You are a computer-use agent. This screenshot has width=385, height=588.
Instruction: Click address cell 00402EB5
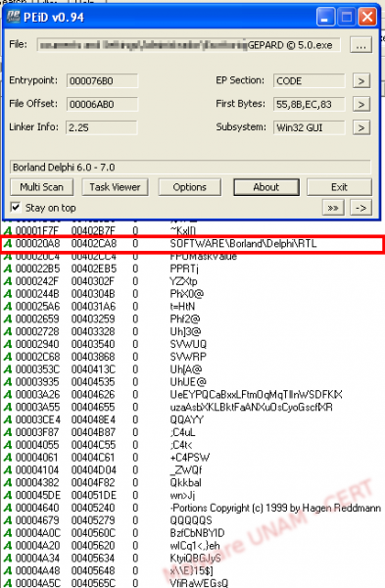[94, 269]
